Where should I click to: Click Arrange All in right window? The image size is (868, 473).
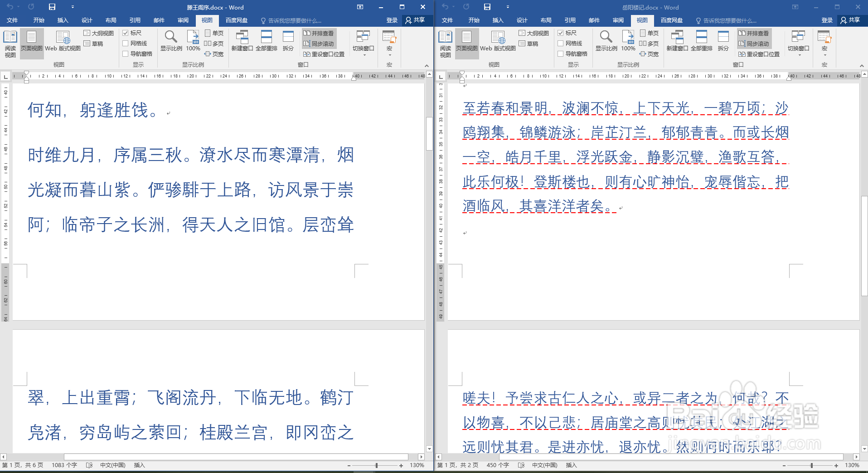tap(702, 41)
